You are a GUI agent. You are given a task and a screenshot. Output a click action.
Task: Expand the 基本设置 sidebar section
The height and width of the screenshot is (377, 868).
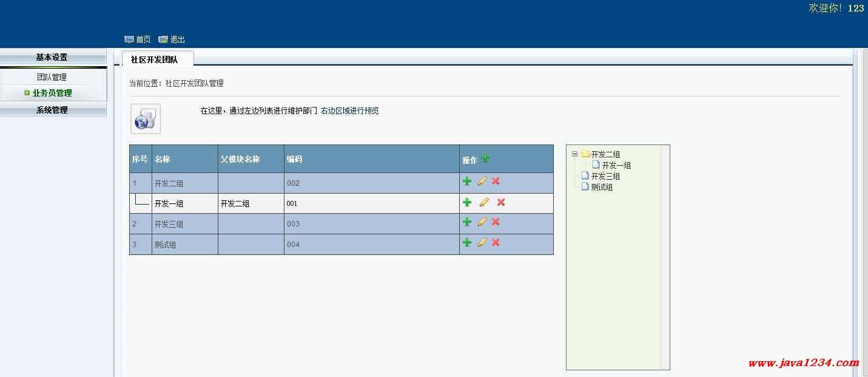(52, 57)
